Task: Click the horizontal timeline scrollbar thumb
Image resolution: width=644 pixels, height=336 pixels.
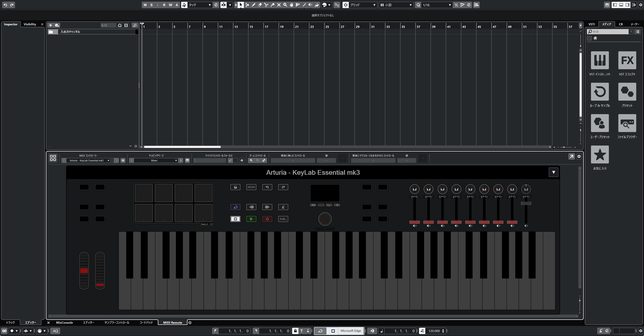Action: [182, 147]
